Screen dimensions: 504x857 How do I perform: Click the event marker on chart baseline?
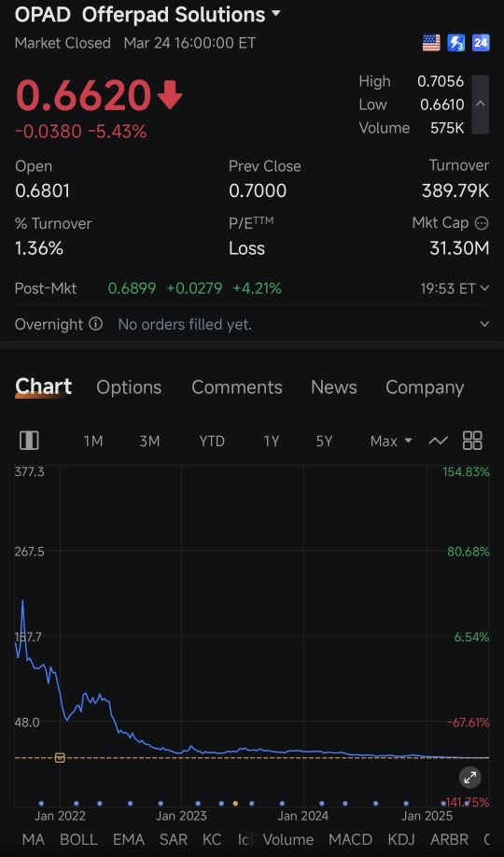click(60, 757)
